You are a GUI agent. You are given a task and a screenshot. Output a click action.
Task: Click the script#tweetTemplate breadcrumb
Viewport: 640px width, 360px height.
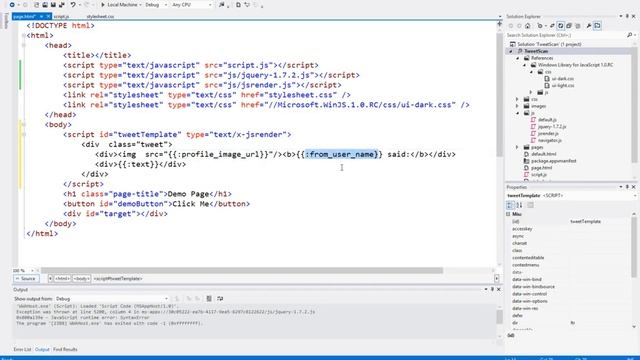click(118, 279)
